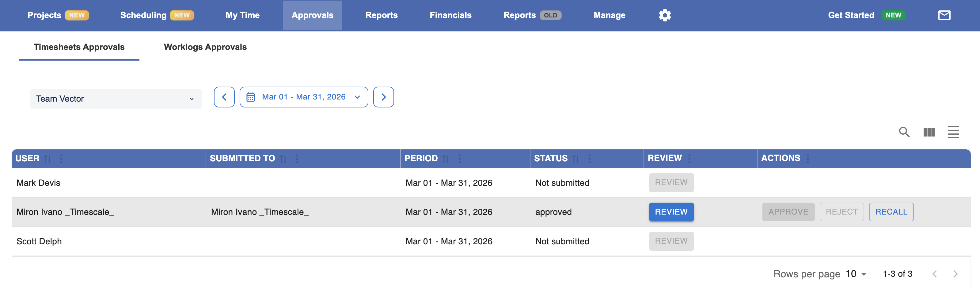Change rows per page value 10

click(x=856, y=274)
